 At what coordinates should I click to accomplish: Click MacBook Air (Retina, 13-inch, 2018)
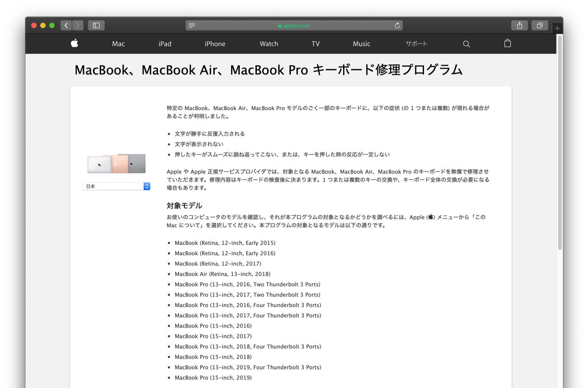[x=222, y=274]
